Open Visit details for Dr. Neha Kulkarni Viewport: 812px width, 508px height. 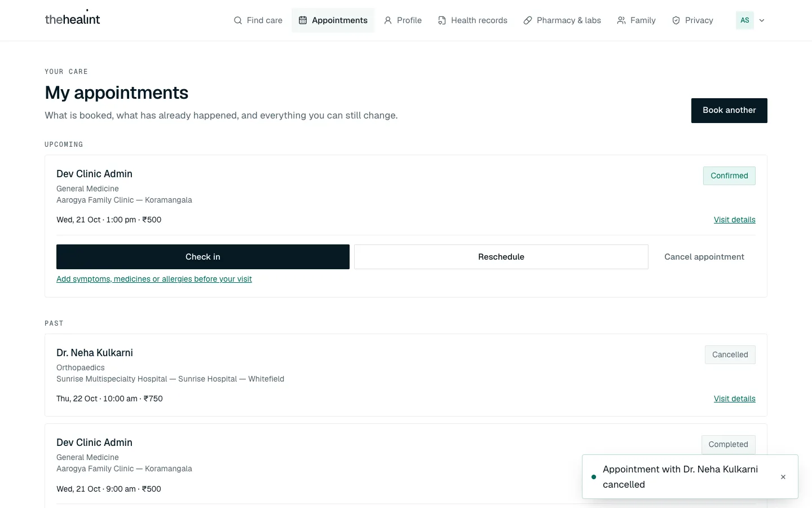tap(735, 398)
